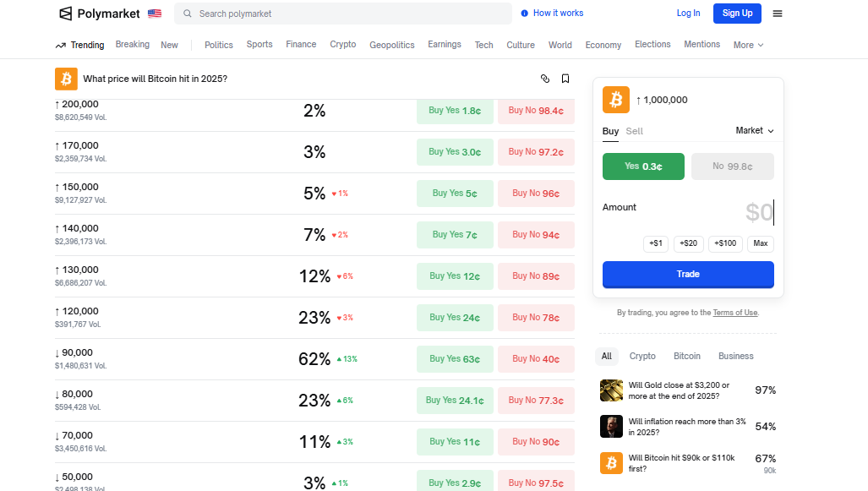Open the Geopolitics category
Viewport: 868px width, 491px height.
(391, 45)
